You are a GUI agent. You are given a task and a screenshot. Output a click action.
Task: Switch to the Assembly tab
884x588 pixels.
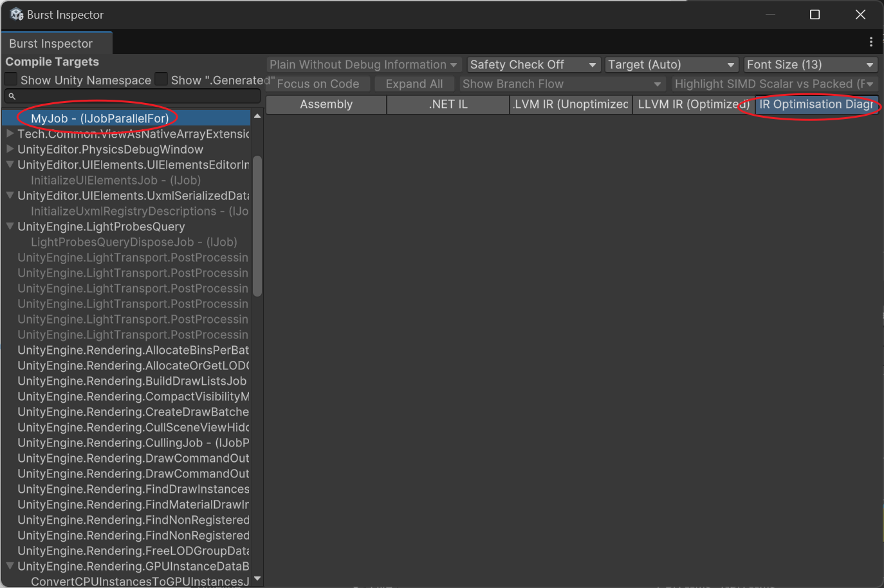[326, 104]
